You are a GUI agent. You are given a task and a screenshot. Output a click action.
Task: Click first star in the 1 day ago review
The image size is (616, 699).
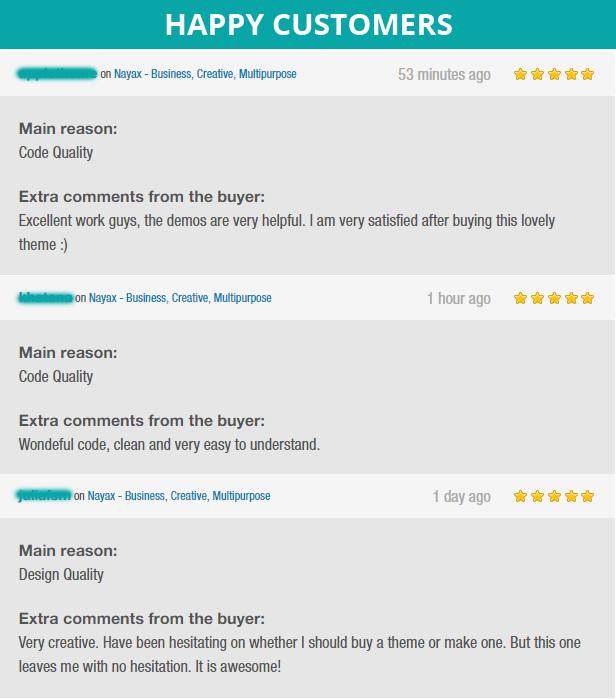(x=521, y=496)
